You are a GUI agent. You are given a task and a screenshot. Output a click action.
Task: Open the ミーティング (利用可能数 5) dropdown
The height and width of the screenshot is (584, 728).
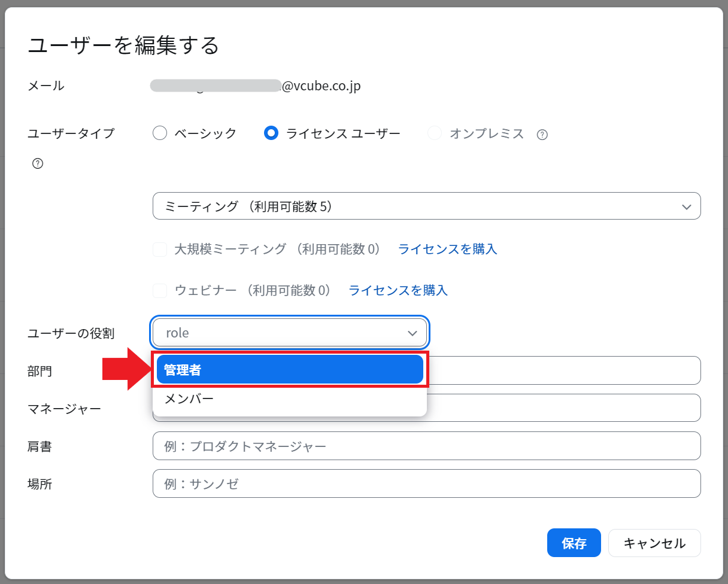427,206
